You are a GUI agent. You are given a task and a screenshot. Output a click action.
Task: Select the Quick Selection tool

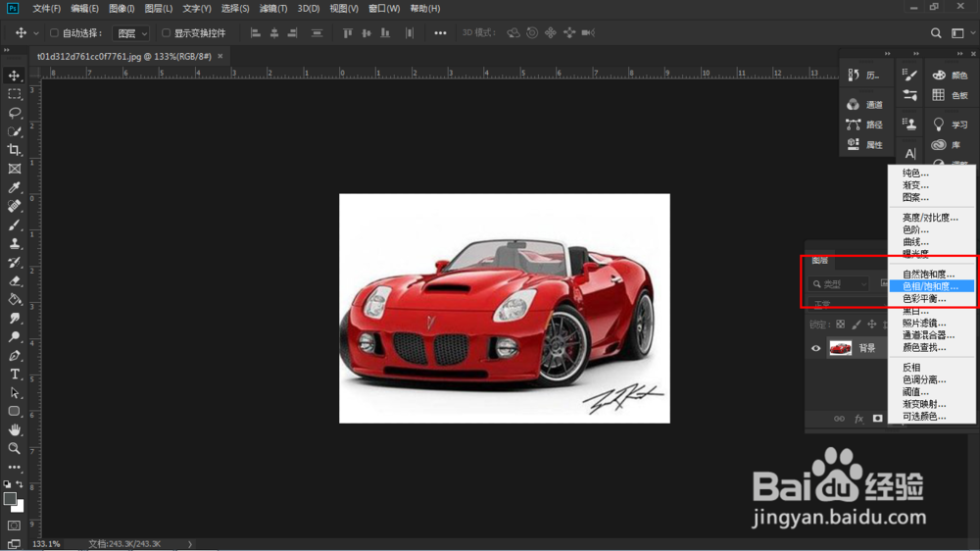(x=14, y=132)
